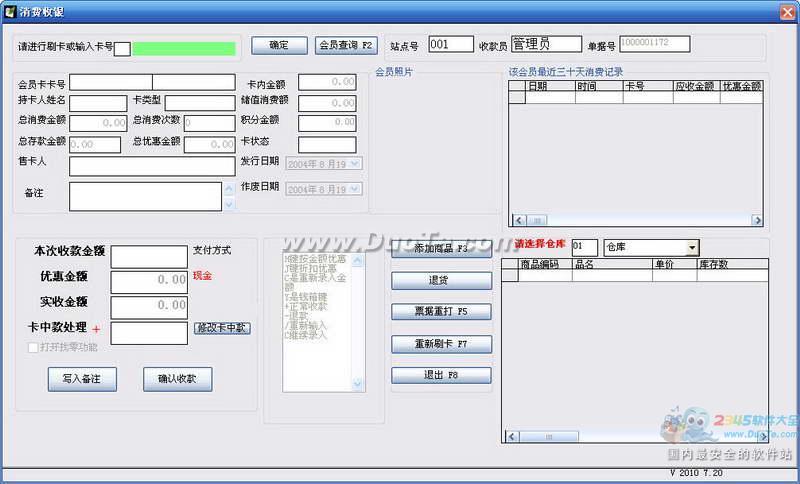Click the 售卡人 field

coord(152,166)
